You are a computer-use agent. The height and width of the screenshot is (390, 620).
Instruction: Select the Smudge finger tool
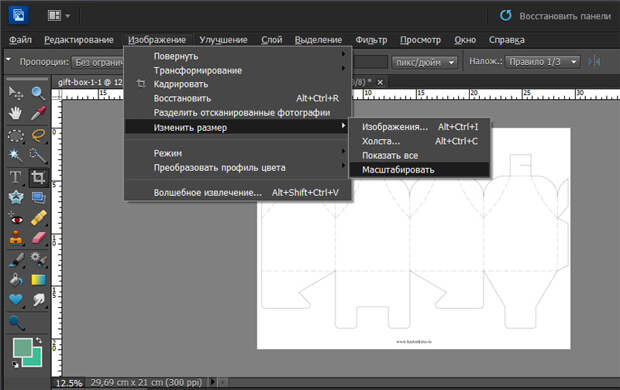[x=38, y=299]
